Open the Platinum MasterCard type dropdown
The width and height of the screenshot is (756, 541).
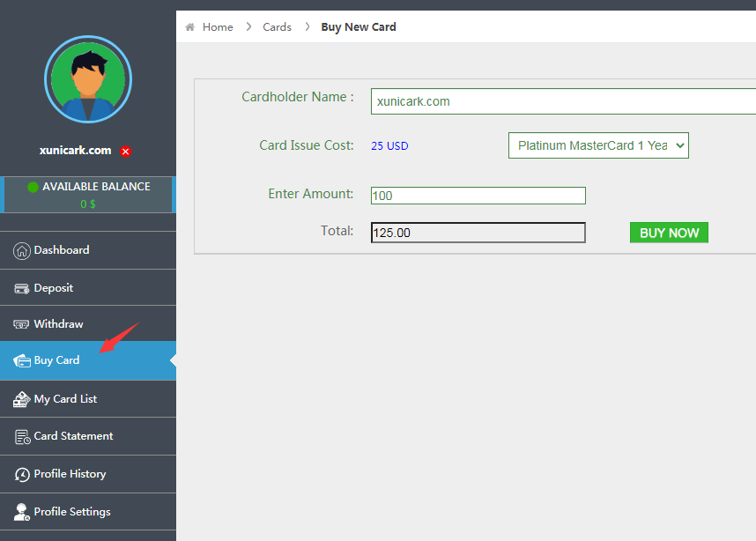coord(598,145)
